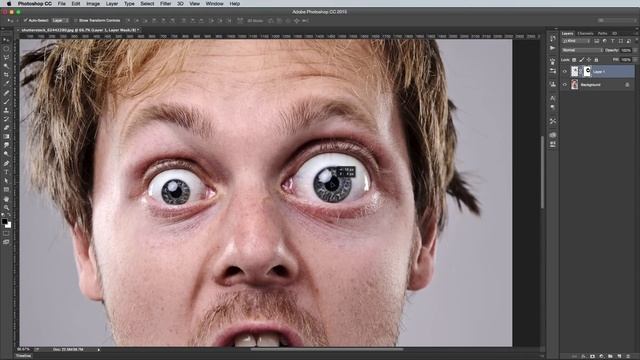This screenshot has width=640, height=360.
Task: Click lock transparent pixels icon
Action: tap(574, 60)
